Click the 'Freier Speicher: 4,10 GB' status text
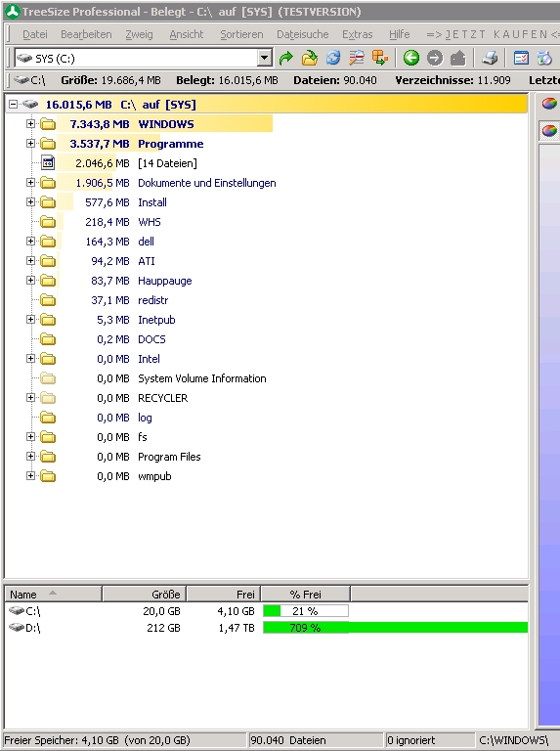This screenshot has width=560, height=751. (x=97, y=740)
